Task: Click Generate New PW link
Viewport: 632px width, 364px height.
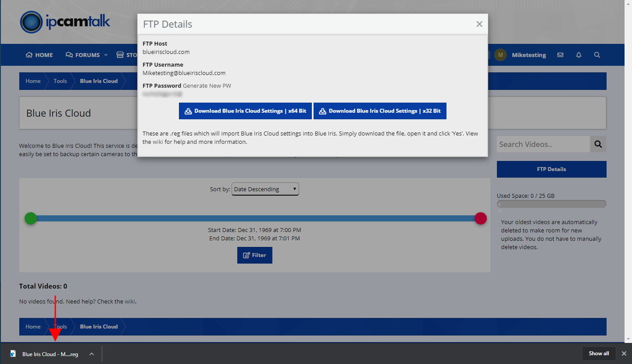Action: 207,86
